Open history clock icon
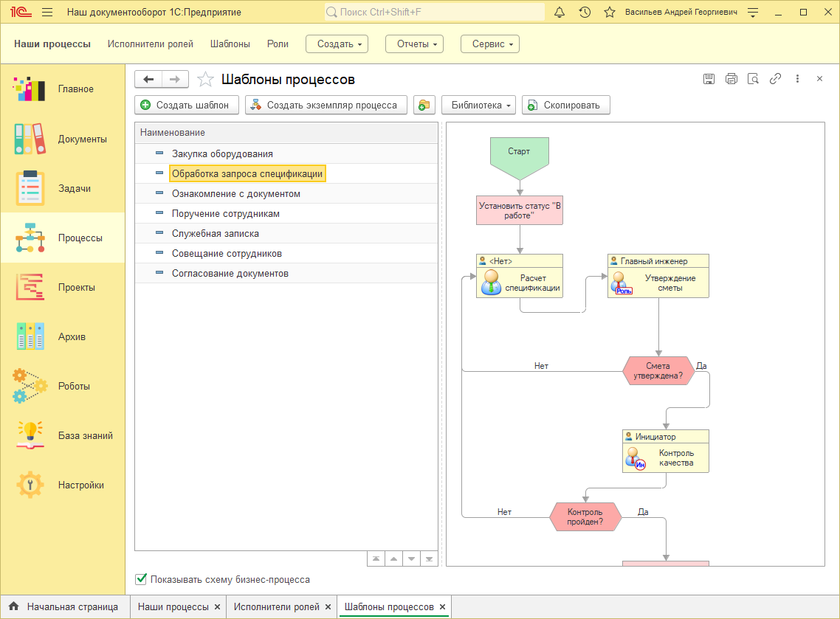 (585, 12)
